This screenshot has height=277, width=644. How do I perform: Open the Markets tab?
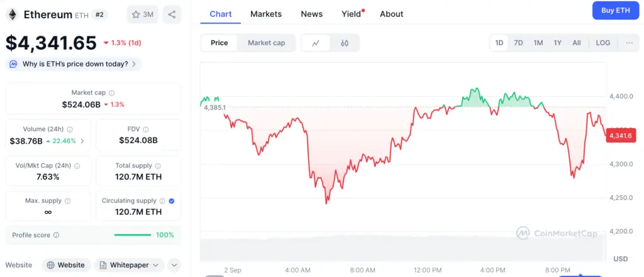click(266, 14)
